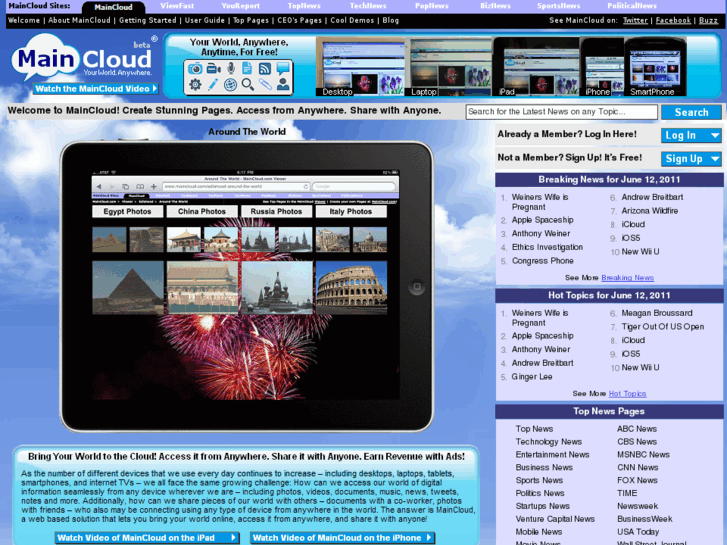Click the Welcome menu item
727x545 pixels.
click(24, 20)
